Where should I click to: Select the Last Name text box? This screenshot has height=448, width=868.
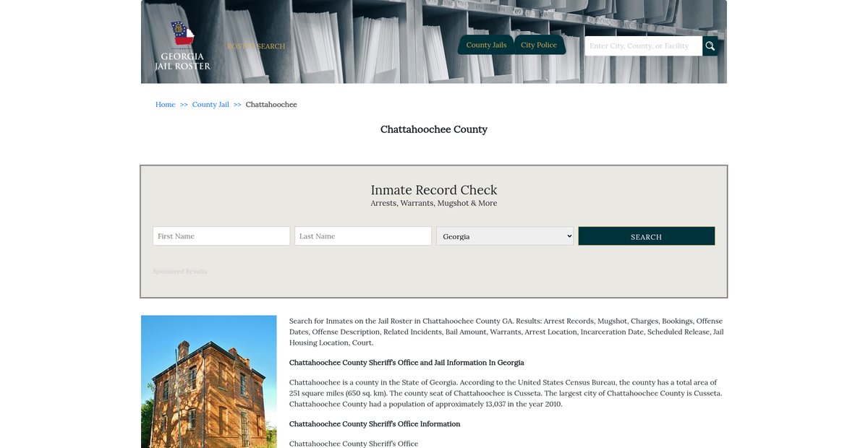tap(363, 236)
